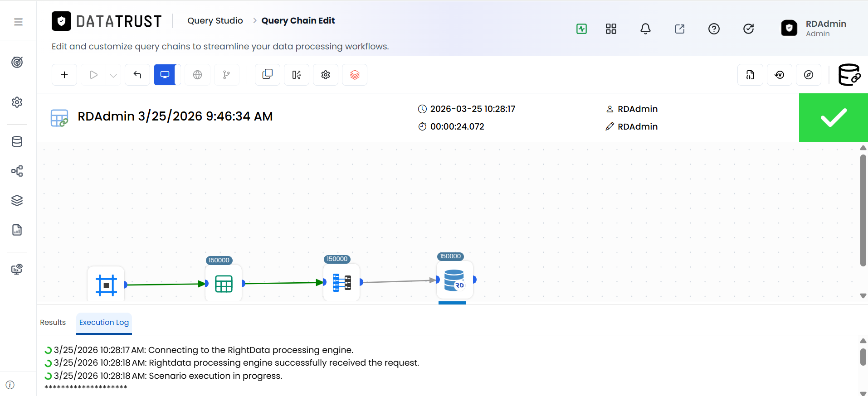Screen dimensions: 868x396
Task: Switch to the Results tab
Action: coord(53,322)
